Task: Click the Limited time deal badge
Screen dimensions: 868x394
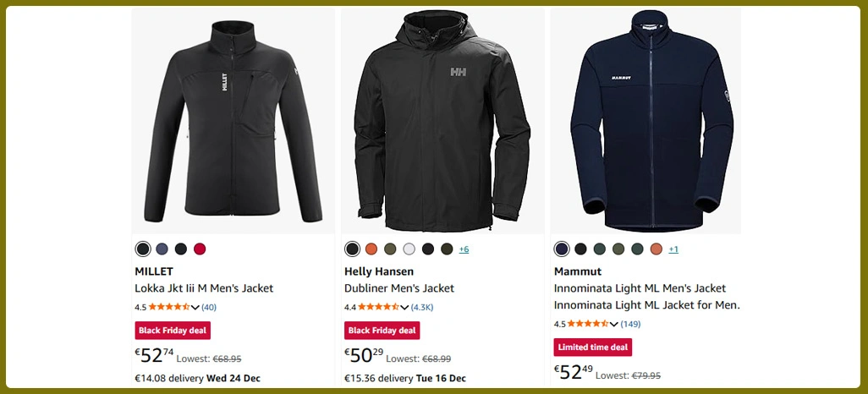Action: coord(593,347)
